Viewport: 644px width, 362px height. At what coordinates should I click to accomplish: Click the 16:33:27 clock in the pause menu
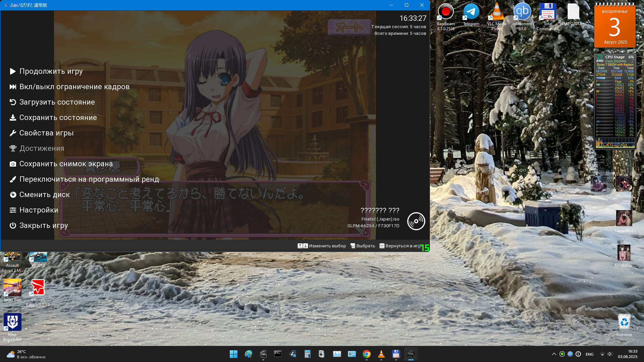coord(413,18)
